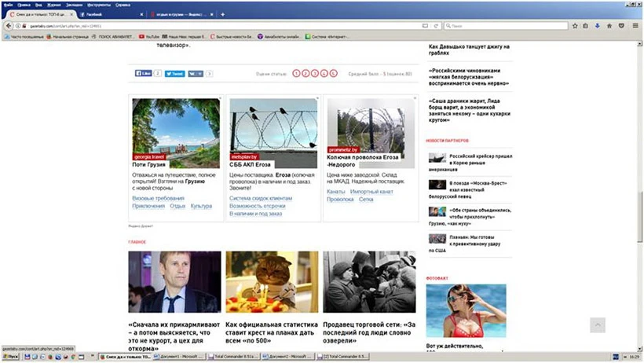Go to the Home page icon
The height and width of the screenshot is (363, 644).
609,26
